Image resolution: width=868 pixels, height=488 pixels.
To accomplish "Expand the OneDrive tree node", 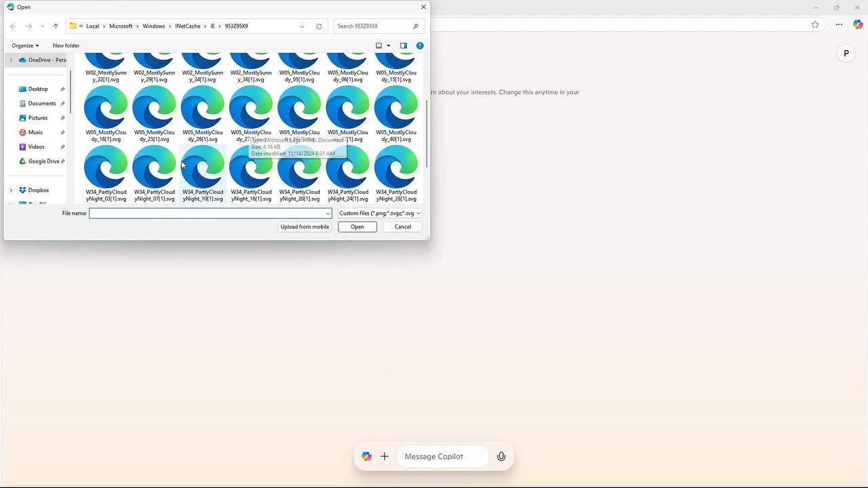I will 11,60.
